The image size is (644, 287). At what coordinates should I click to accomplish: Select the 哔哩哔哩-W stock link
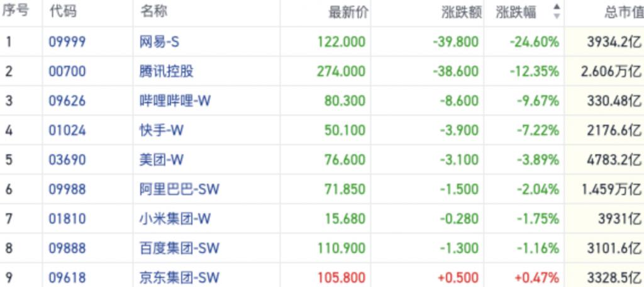point(175,101)
